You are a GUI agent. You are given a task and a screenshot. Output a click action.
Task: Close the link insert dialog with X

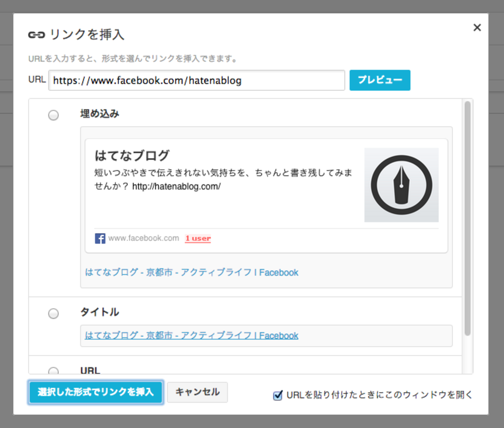pyautogui.click(x=477, y=28)
